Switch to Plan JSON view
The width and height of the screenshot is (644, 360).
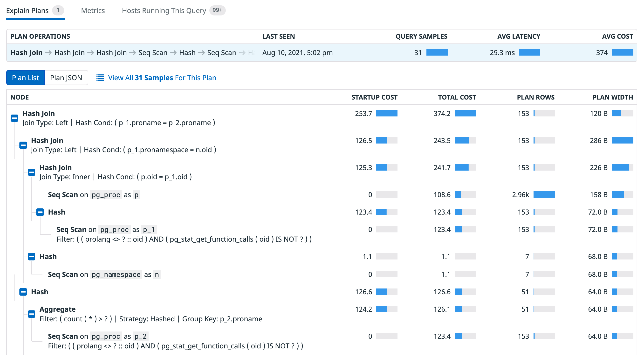(66, 78)
